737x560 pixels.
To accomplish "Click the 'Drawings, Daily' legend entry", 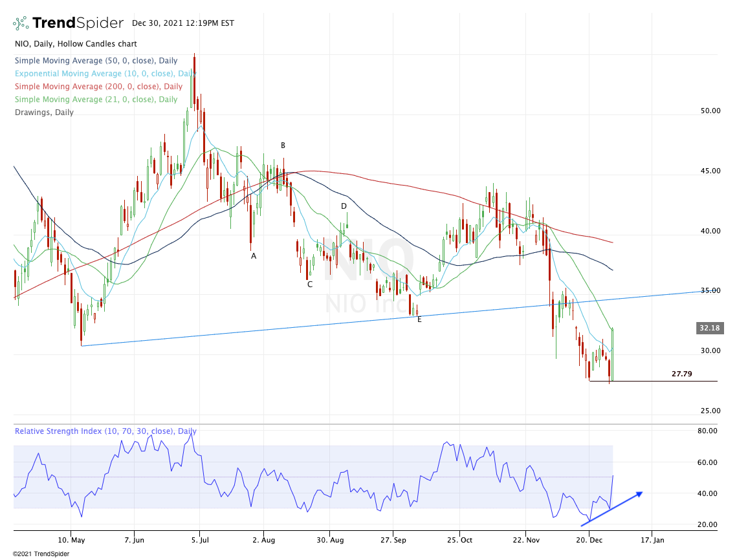I will [x=44, y=113].
